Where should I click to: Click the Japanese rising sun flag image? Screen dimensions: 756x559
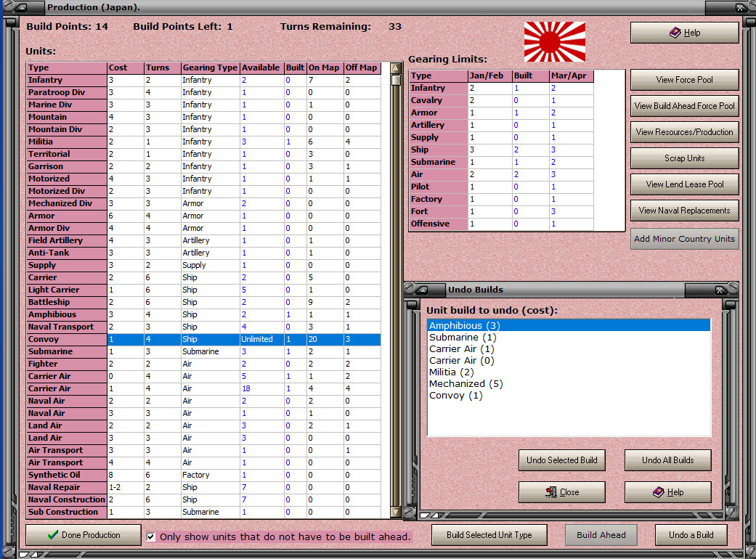554,41
